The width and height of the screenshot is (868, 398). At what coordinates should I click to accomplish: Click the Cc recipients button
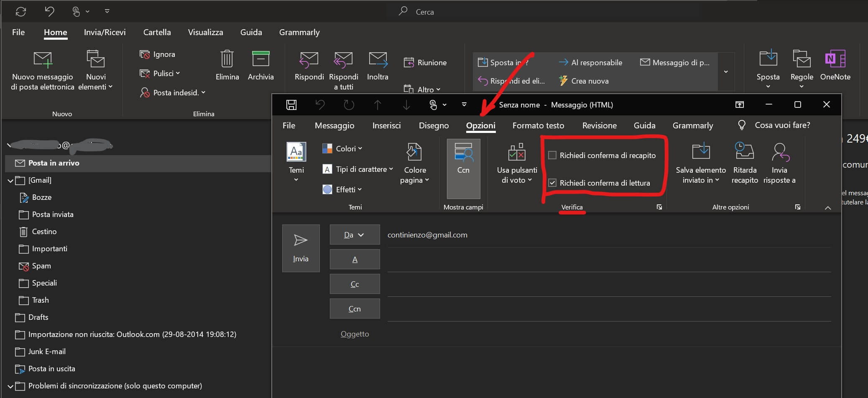point(355,284)
